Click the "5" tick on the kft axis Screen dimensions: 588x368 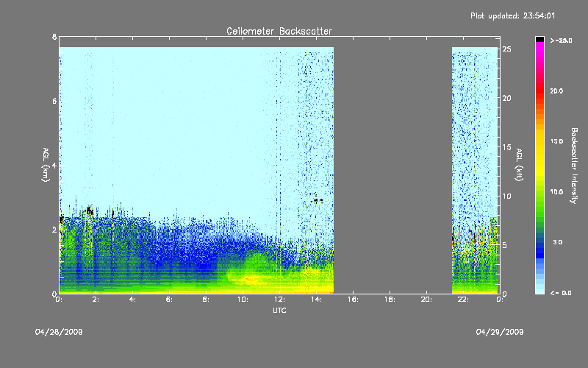click(505, 245)
